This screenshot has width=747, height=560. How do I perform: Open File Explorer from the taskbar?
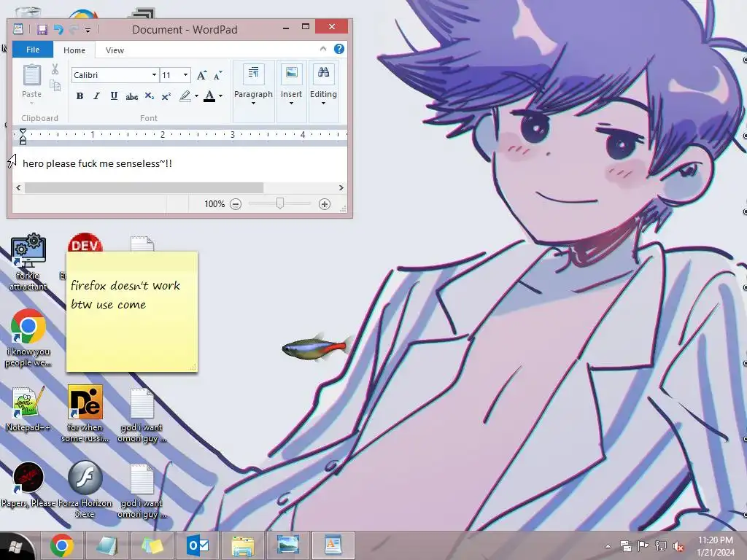pos(242,545)
